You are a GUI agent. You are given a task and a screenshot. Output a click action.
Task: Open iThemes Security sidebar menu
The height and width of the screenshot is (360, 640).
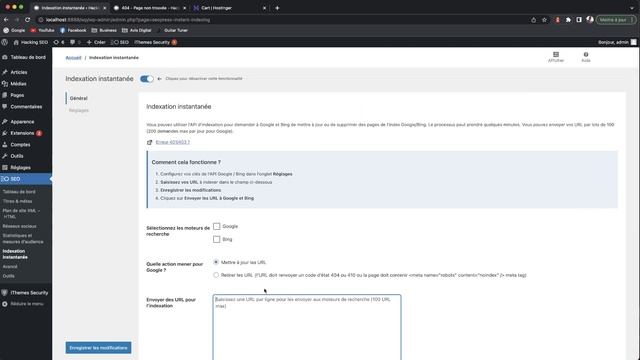(x=26, y=293)
